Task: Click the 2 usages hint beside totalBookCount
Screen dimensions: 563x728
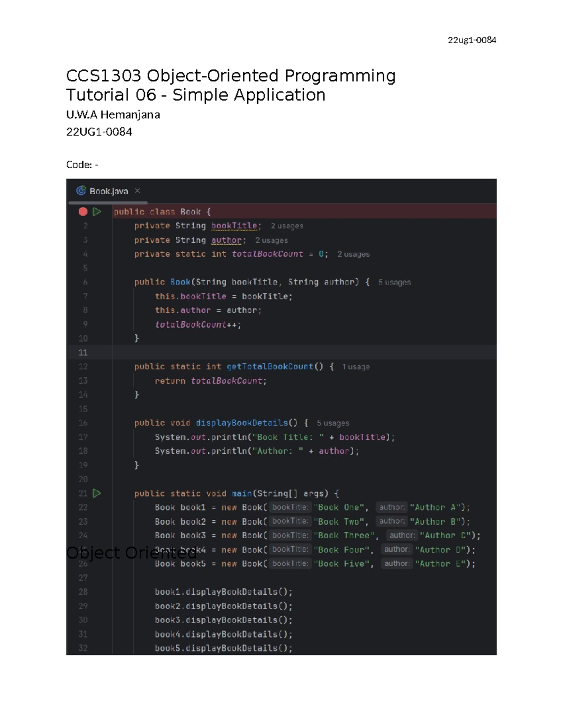Action: [353, 254]
